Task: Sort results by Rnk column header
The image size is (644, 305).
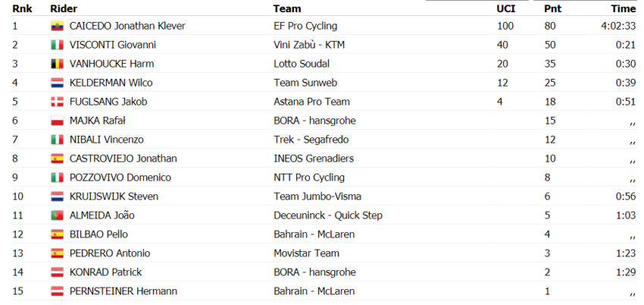Action: [22, 8]
